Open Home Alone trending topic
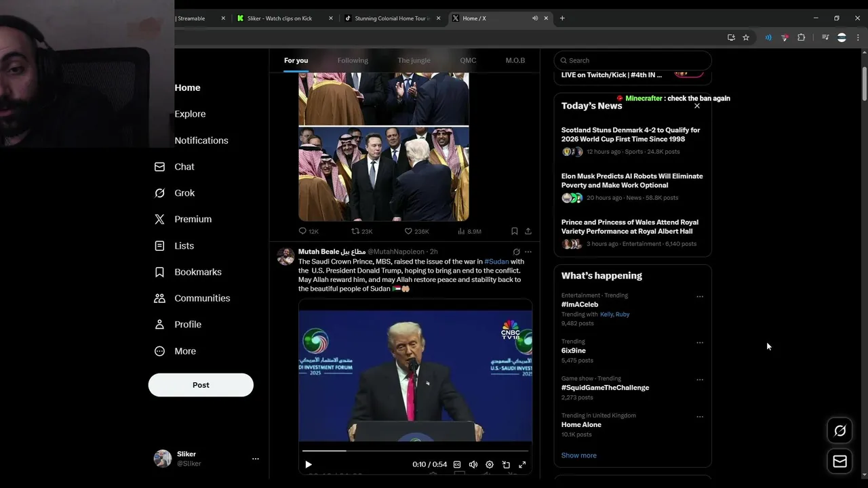Image resolution: width=868 pixels, height=488 pixels. (x=581, y=424)
